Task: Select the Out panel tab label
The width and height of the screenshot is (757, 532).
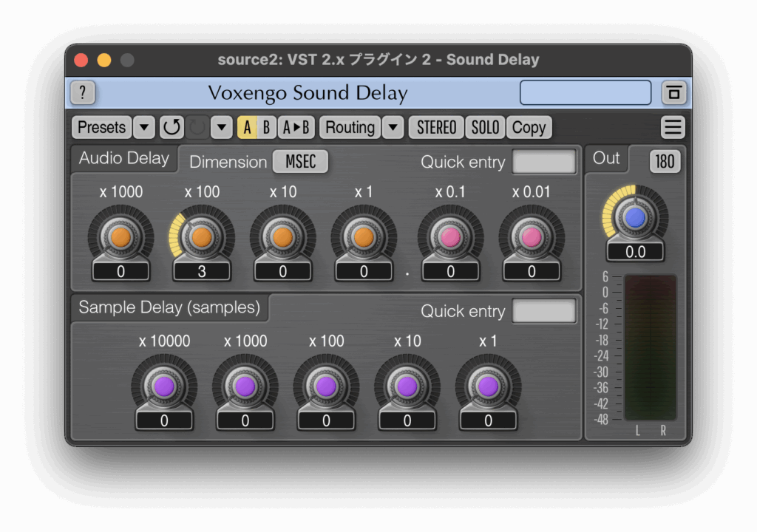Action: tap(606, 158)
